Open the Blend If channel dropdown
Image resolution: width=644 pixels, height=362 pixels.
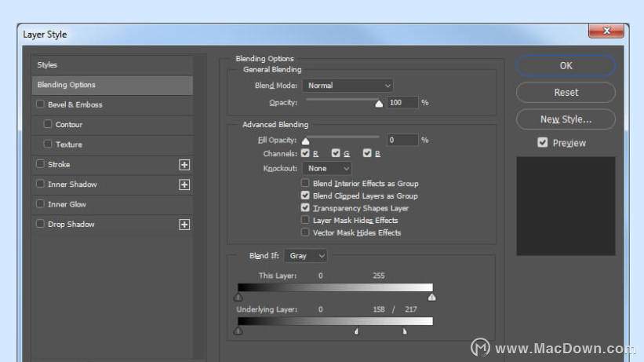[x=306, y=256]
